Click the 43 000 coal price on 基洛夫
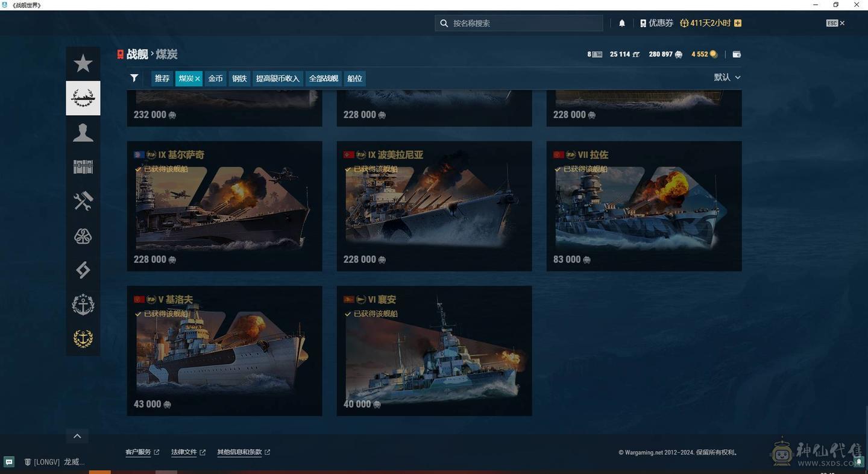This screenshot has height=474, width=868. click(152, 404)
